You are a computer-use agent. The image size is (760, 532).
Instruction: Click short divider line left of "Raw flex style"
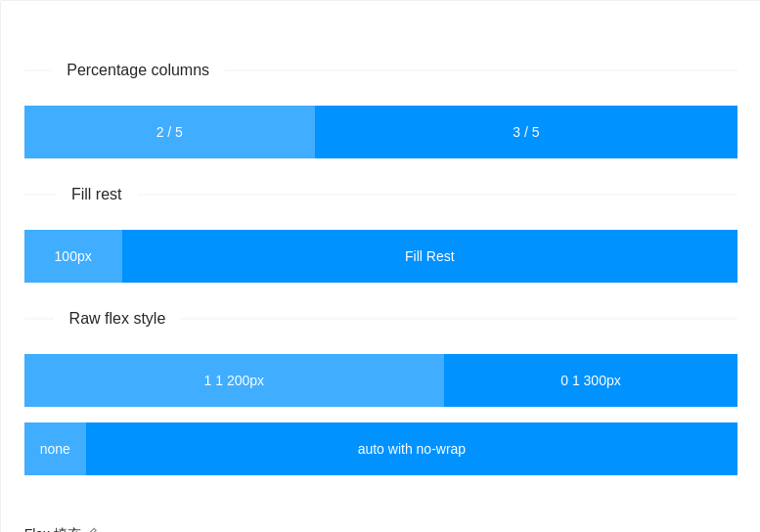click(x=38, y=319)
